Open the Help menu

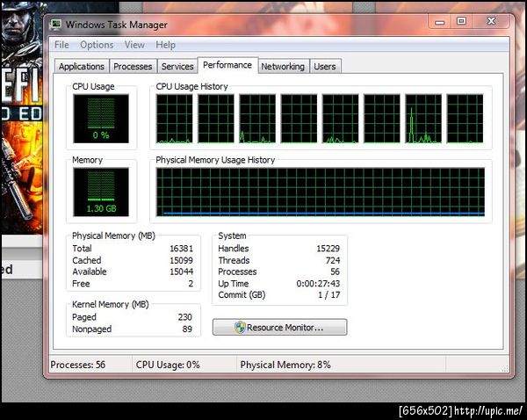tap(165, 45)
